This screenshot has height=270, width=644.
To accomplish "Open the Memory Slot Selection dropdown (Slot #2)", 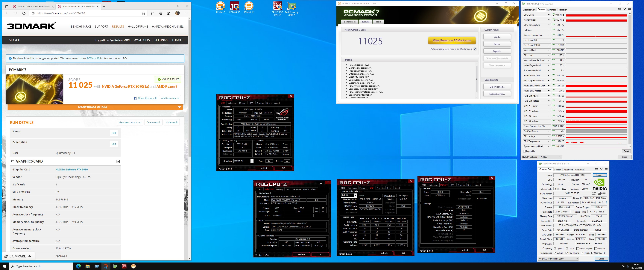I will click(349, 195).
